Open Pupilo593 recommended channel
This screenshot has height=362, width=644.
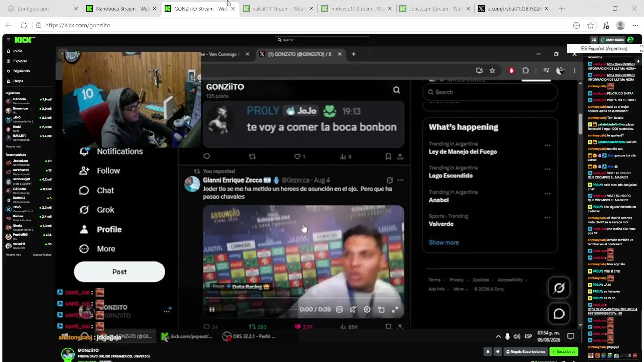pyautogui.click(x=28, y=236)
